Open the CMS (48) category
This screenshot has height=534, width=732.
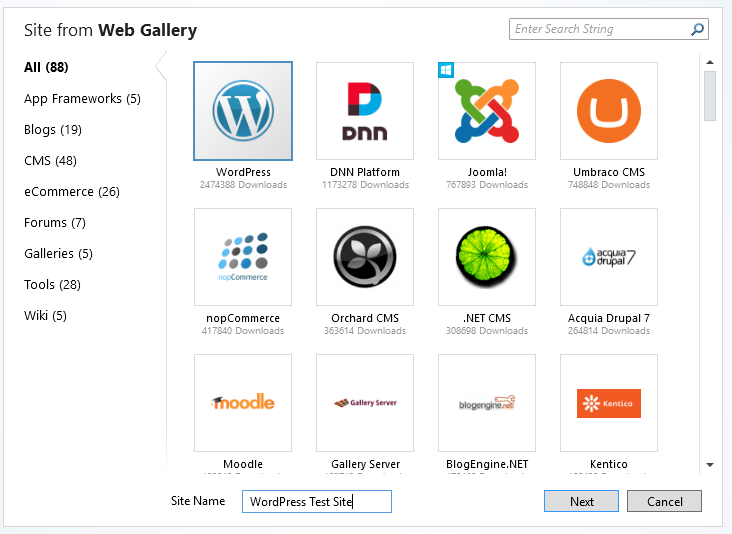pos(50,161)
